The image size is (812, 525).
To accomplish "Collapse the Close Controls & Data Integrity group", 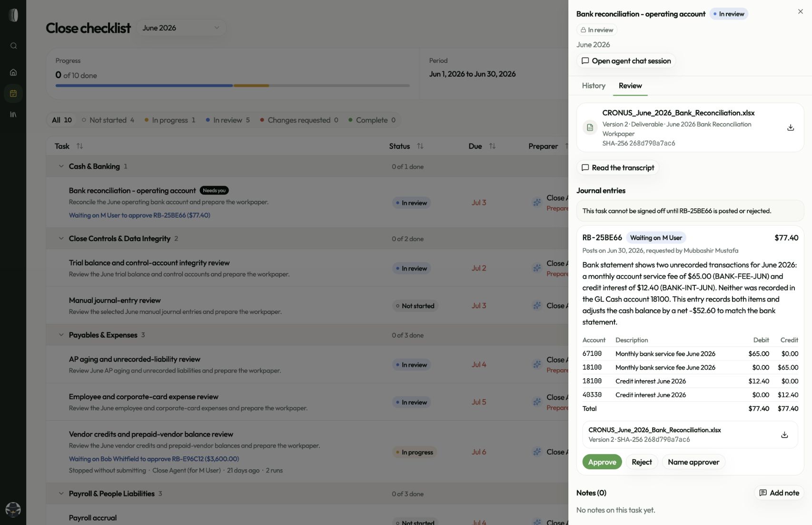I will click(61, 238).
